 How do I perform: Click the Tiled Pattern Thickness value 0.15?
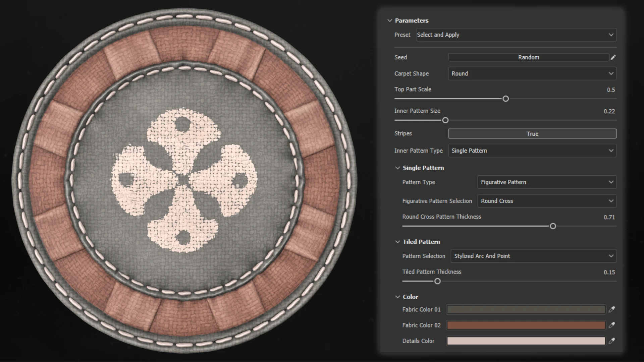pyautogui.click(x=609, y=272)
